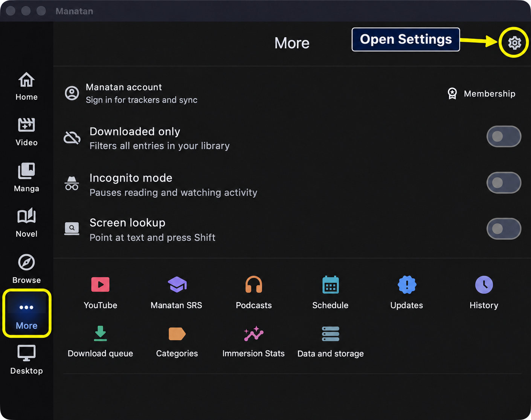Select the More tab in sidebar
The width and height of the screenshot is (531, 420).
[26, 314]
